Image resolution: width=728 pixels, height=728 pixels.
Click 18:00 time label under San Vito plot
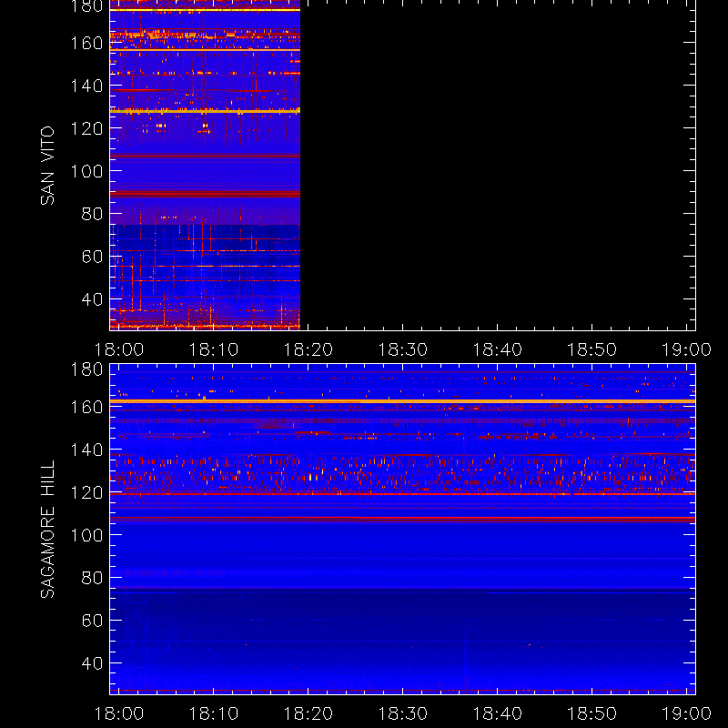tap(119, 349)
